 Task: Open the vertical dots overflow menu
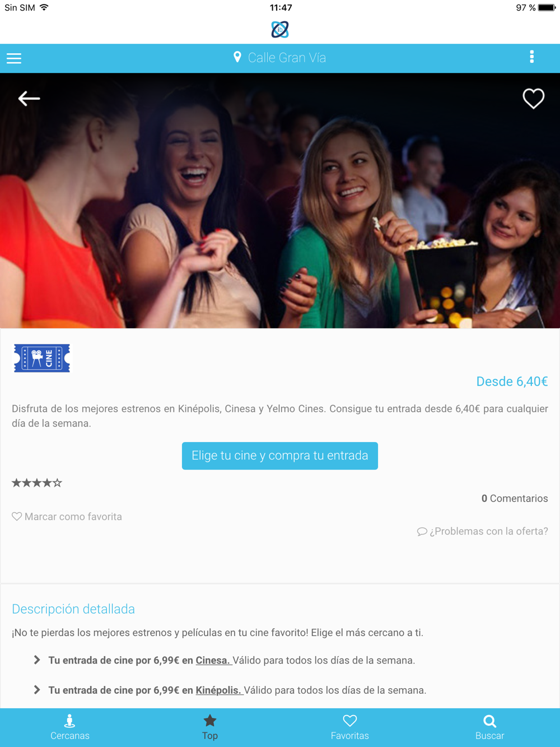(532, 57)
